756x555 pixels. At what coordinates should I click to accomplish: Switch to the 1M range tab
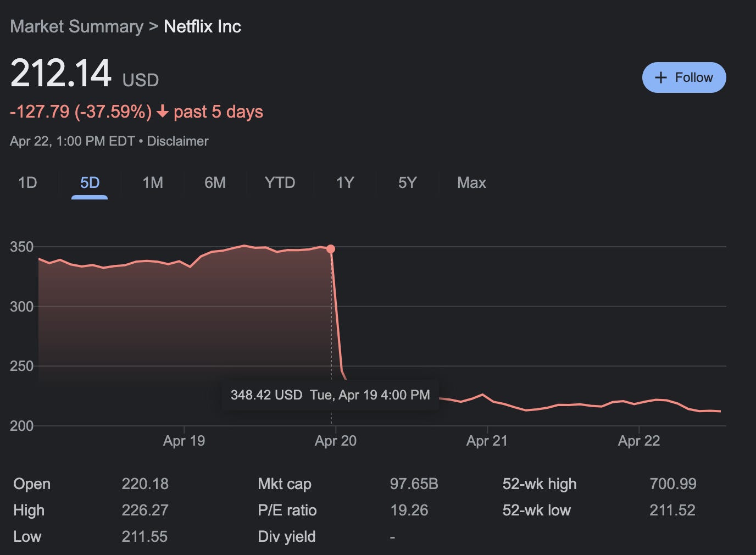click(153, 182)
